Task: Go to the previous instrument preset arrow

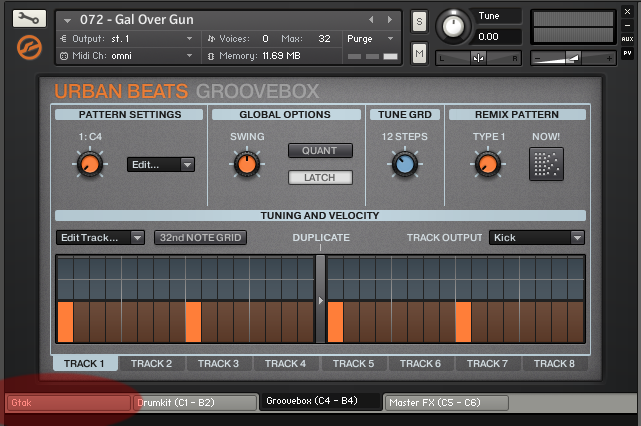Action: click(373, 19)
